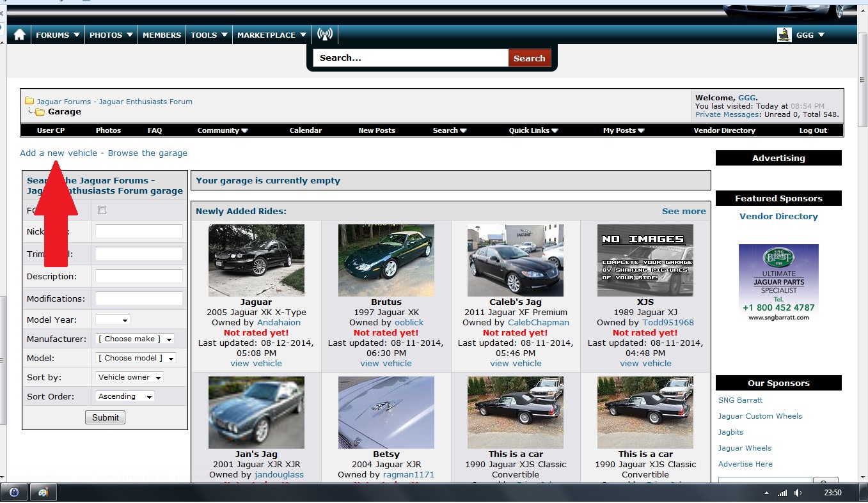Open the paint palette app in taskbar
The height and width of the screenshot is (503, 868).
43,493
